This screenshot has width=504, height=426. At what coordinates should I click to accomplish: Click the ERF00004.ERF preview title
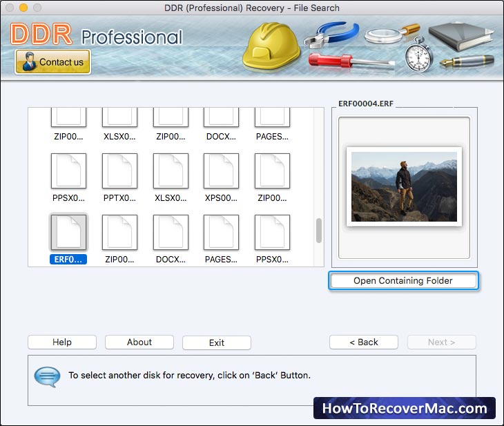[x=366, y=104]
